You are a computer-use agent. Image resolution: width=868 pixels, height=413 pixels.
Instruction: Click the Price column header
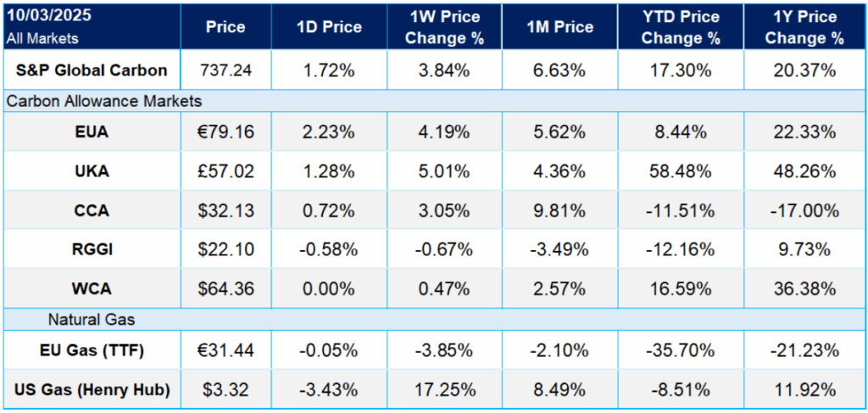pyautogui.click(x=225, y=27)
